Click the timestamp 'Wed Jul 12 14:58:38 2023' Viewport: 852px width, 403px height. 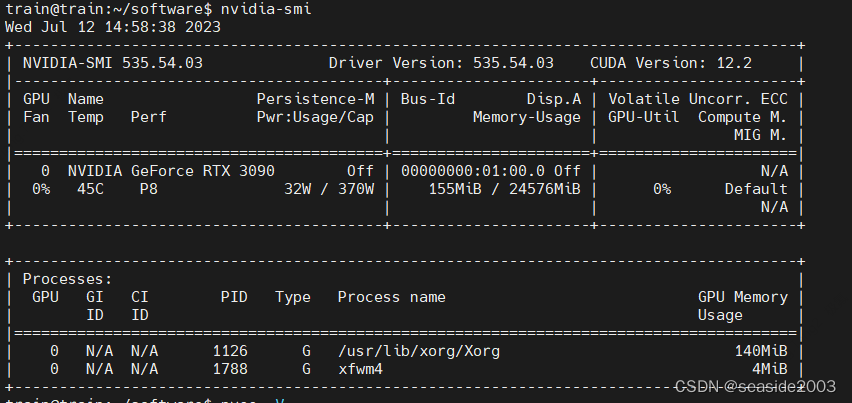coord(113,27)
